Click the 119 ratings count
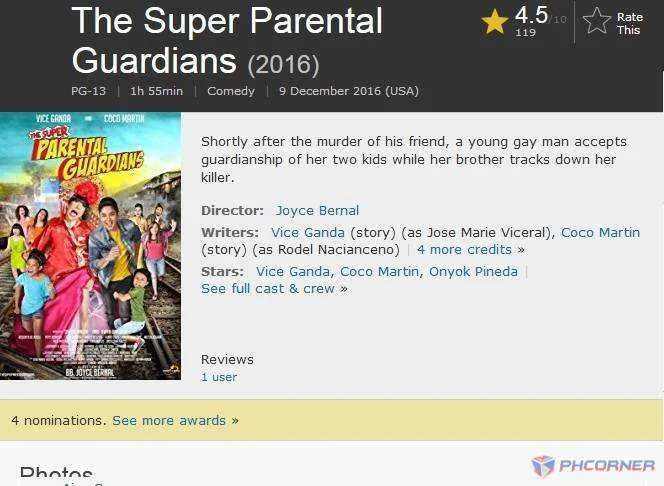This screenshot has height=486, width=664. tap(526, 32)
